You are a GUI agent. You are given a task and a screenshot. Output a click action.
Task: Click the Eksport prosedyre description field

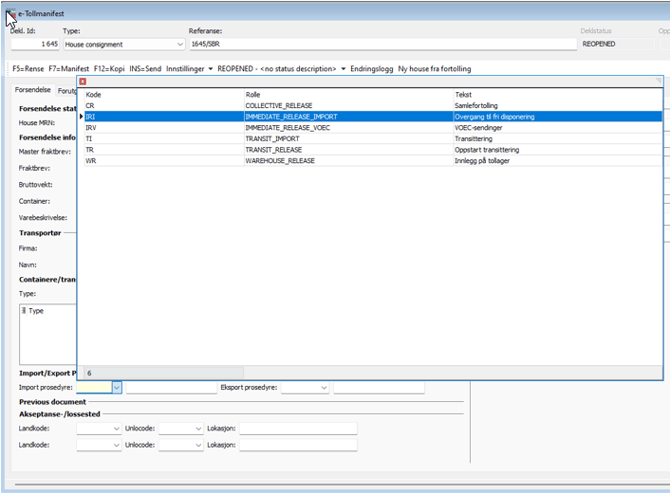[x=379, y=387]
